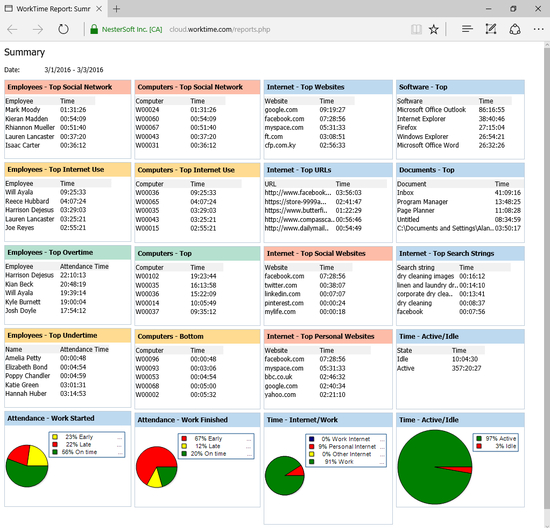Click the Work Finished pie chart
Viewport: 550px width, 530px height.
click(x=156, y=467)
